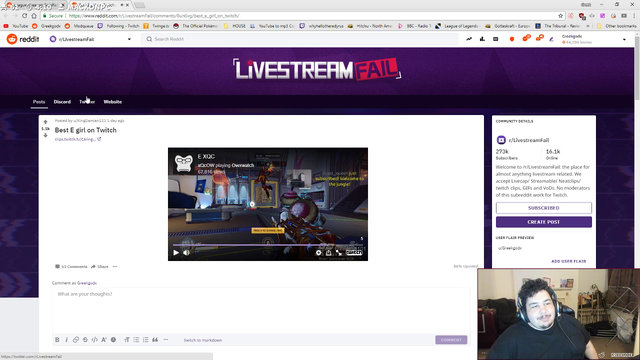Open the Twitter tab
The image size is (640, 360).
pyautogui.click(x=87, y=102)
